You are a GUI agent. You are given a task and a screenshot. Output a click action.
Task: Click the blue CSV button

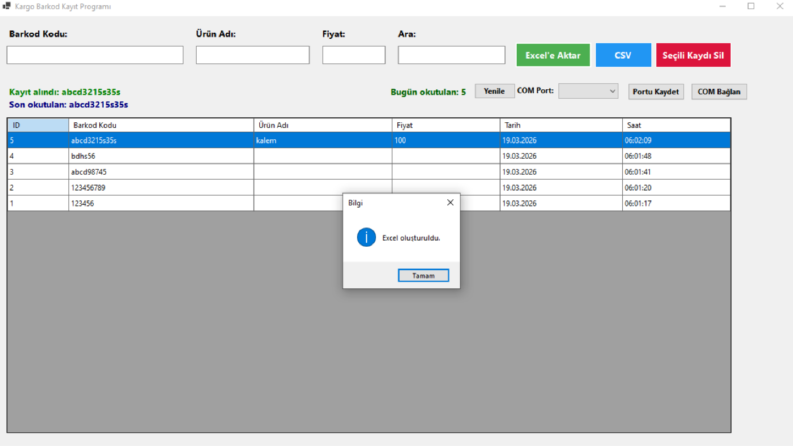pyautogui.click(x=623, y=55)
